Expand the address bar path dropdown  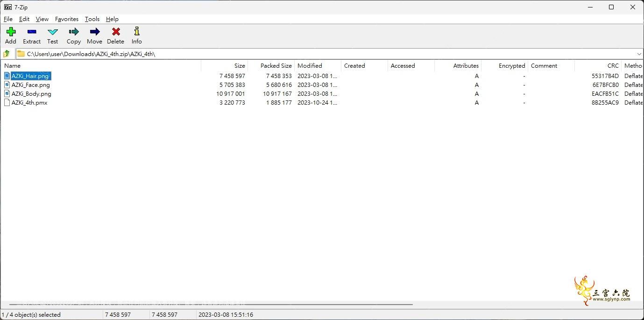coord(639,54)
